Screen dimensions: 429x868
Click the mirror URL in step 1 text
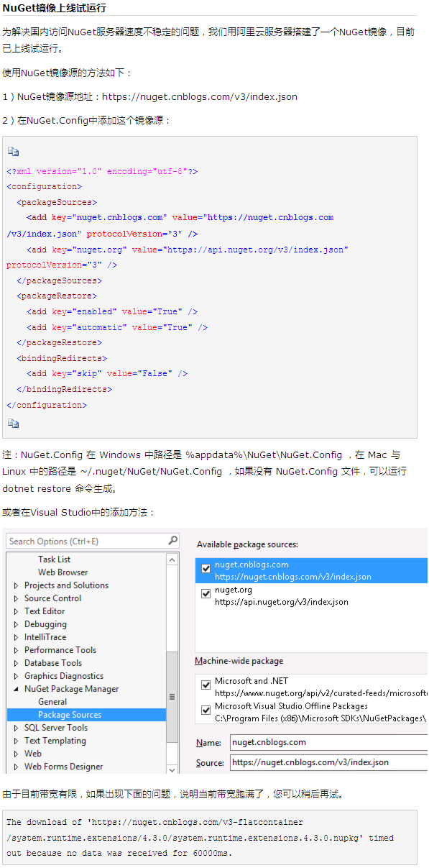200,96
